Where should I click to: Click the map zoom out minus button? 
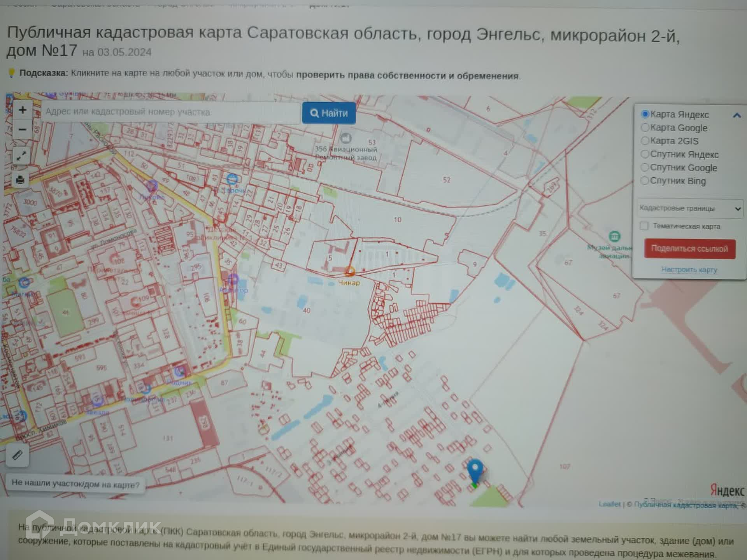[22, 129]
